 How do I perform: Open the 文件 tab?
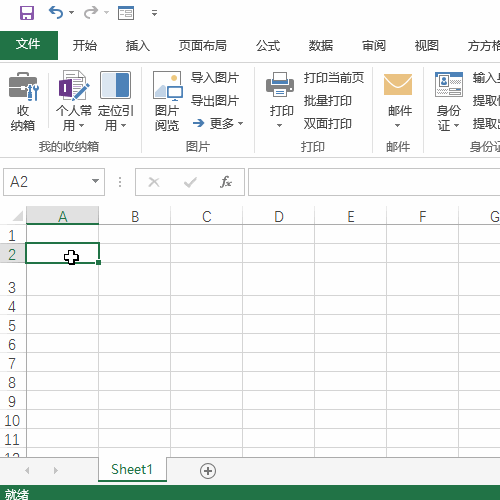29,45
